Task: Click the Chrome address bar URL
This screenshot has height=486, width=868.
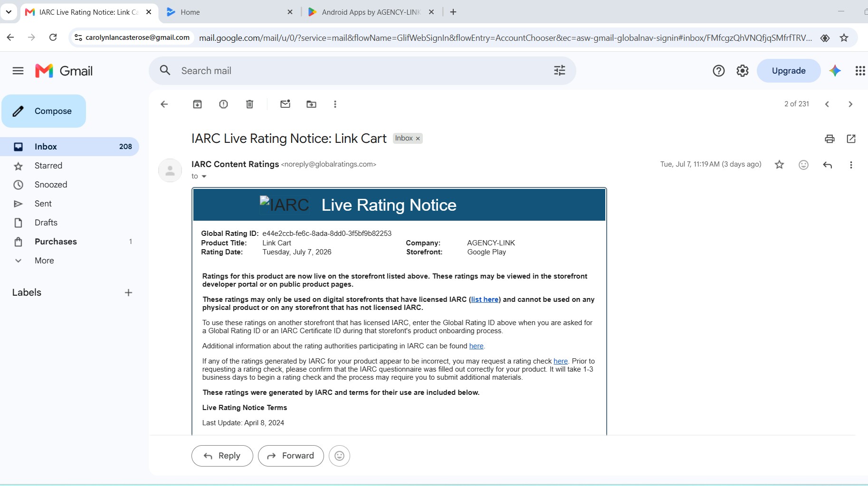Action: point(506,37)
